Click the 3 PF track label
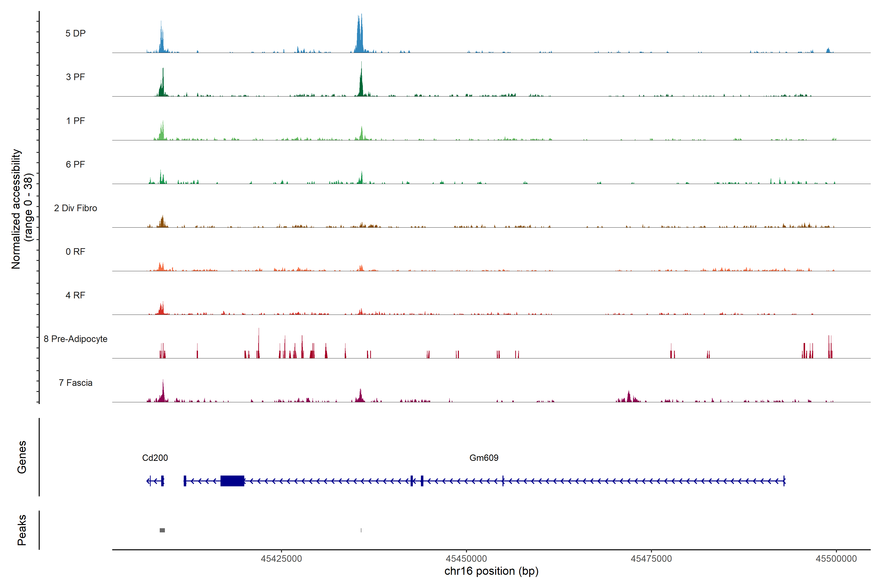The image size is (882, 588). 75,77
